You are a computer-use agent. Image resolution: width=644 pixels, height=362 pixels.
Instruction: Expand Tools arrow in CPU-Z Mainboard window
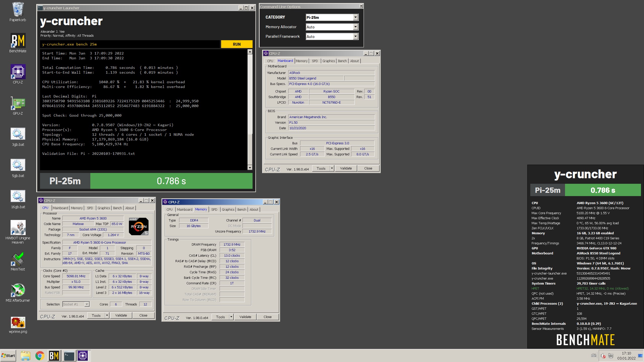[x=332, y=168]
